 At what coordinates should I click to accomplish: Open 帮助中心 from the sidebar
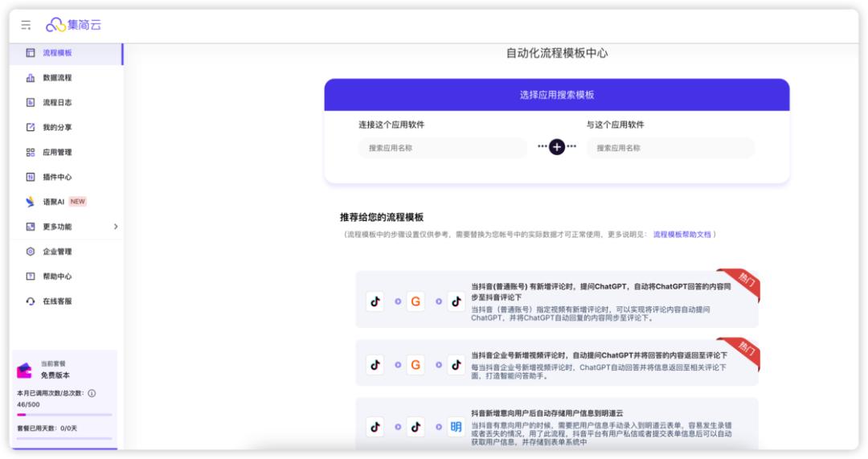coord(56,277)
